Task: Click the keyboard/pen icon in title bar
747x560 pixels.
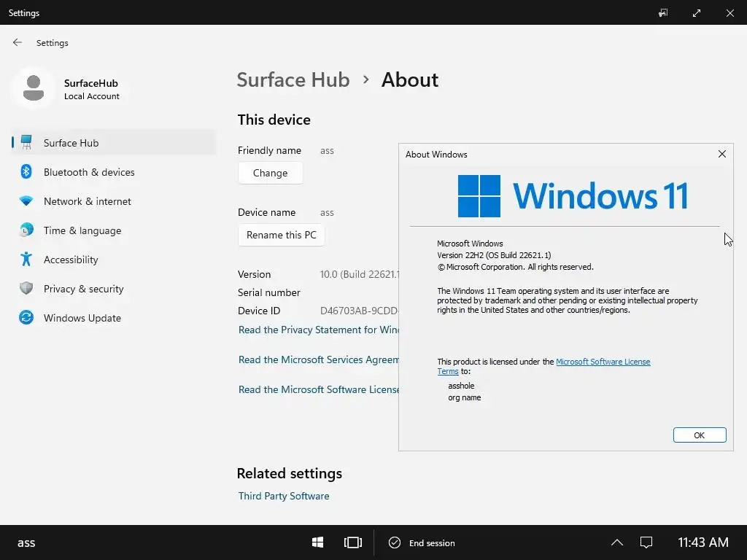Action: [663, 13]
